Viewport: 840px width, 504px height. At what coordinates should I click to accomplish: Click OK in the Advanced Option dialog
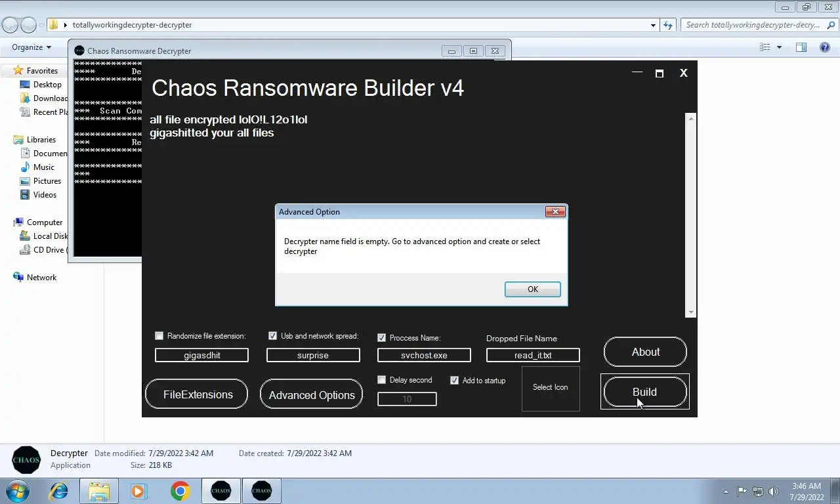(x=532, y=289)
